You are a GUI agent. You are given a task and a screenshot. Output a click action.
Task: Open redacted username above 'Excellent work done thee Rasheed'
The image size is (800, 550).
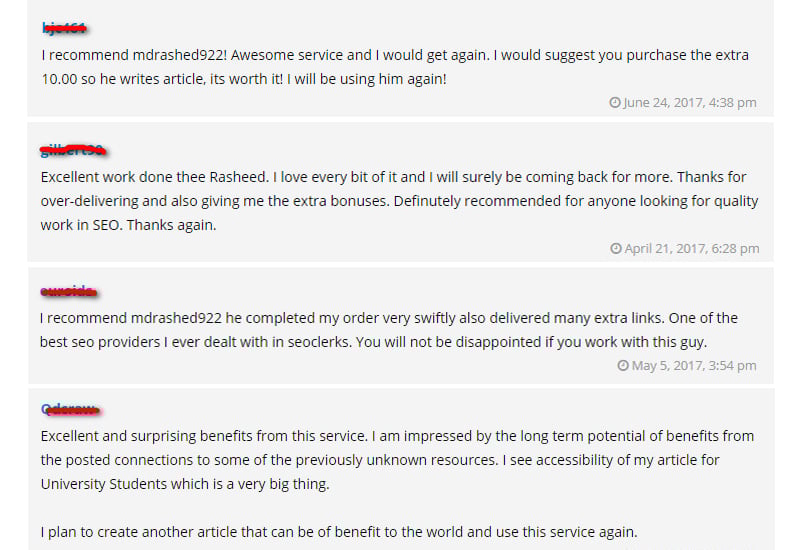pos(72,150)
